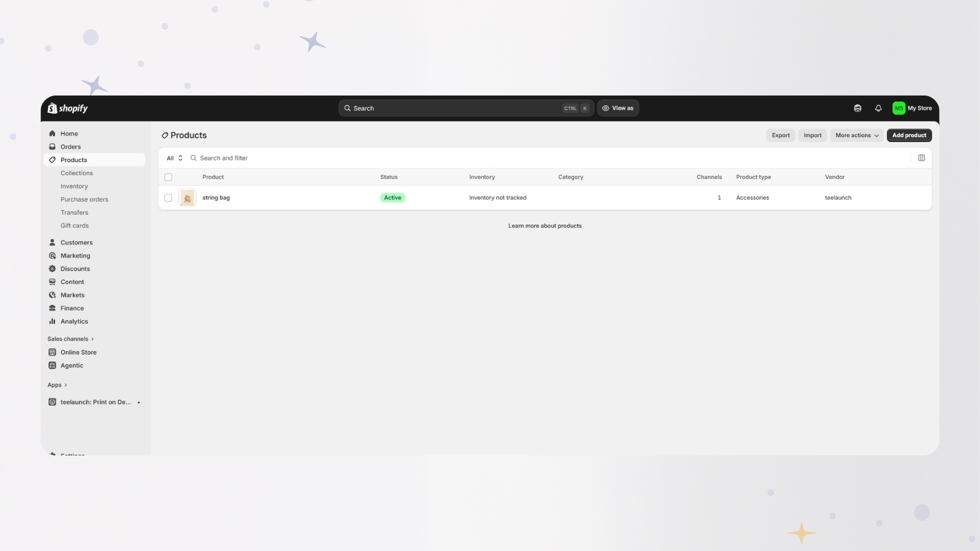Click the teelaunch app icon
Screen dimensions: 980x551
pos(52,402)
